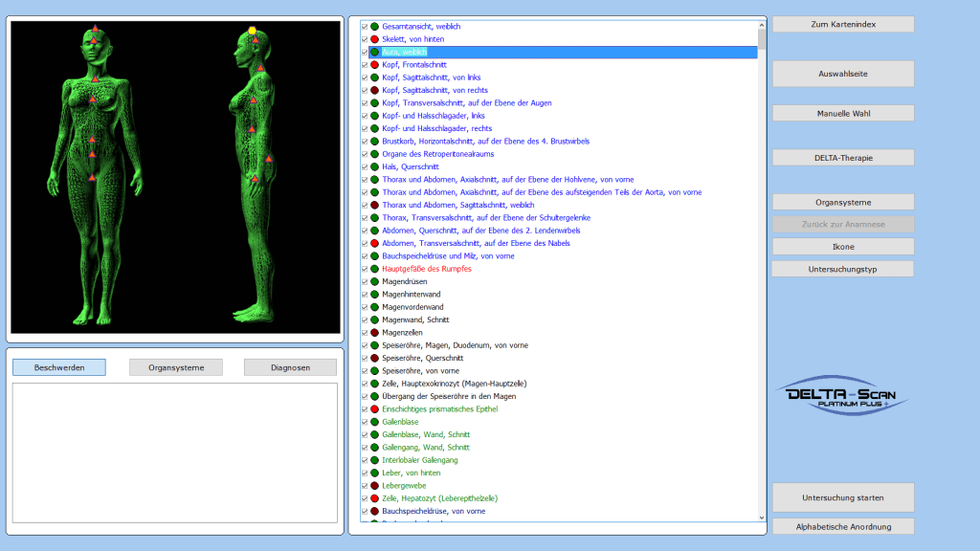This screenshot has height=551, width=980.
Task: Click the dark red dot beside Lebergewebe
Action: 374,486
